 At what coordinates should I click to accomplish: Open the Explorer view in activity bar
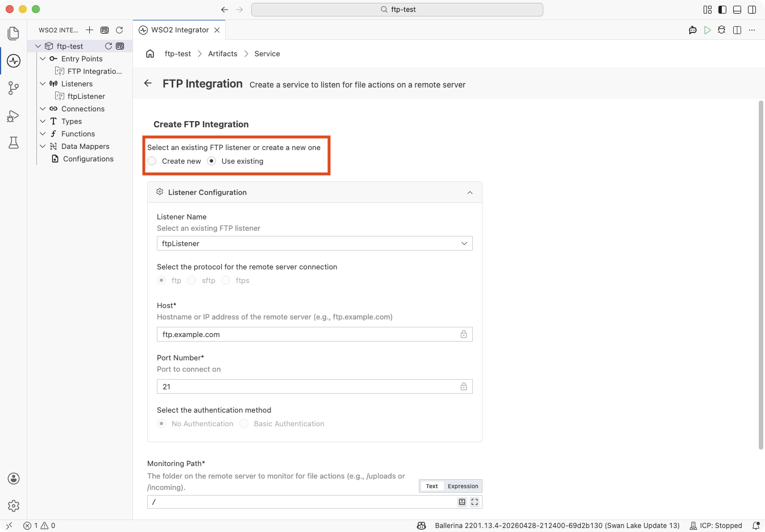[14, 34]
